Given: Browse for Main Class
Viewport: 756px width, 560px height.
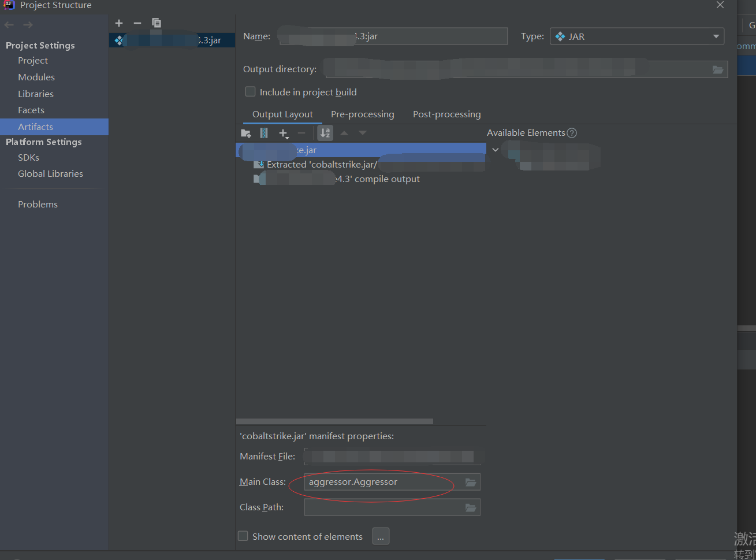Looking at the screenshot, I should point(471,482).
